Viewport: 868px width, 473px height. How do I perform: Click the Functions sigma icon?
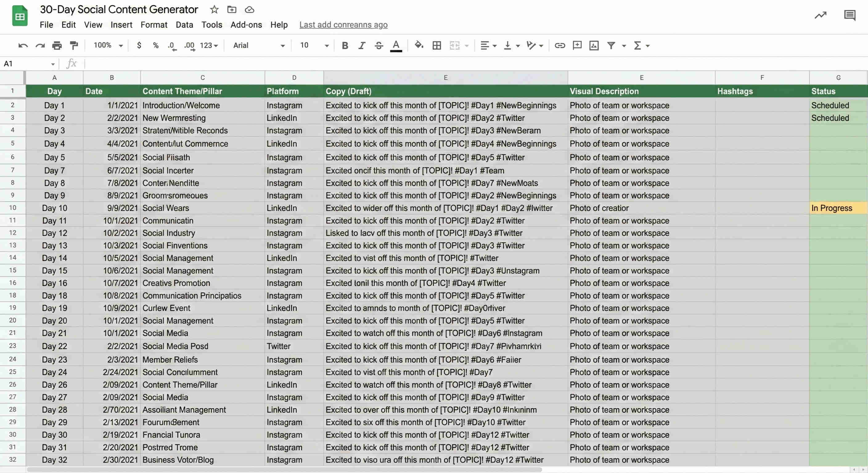click(x=637, y=46)
